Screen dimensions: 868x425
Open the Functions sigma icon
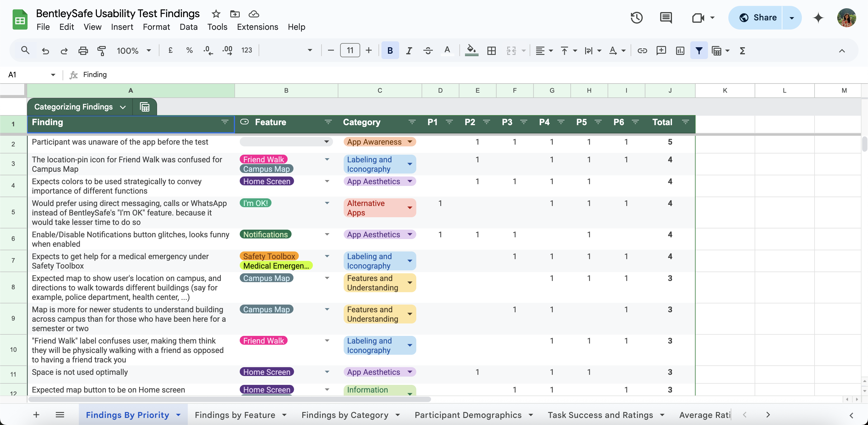(742, 50)
